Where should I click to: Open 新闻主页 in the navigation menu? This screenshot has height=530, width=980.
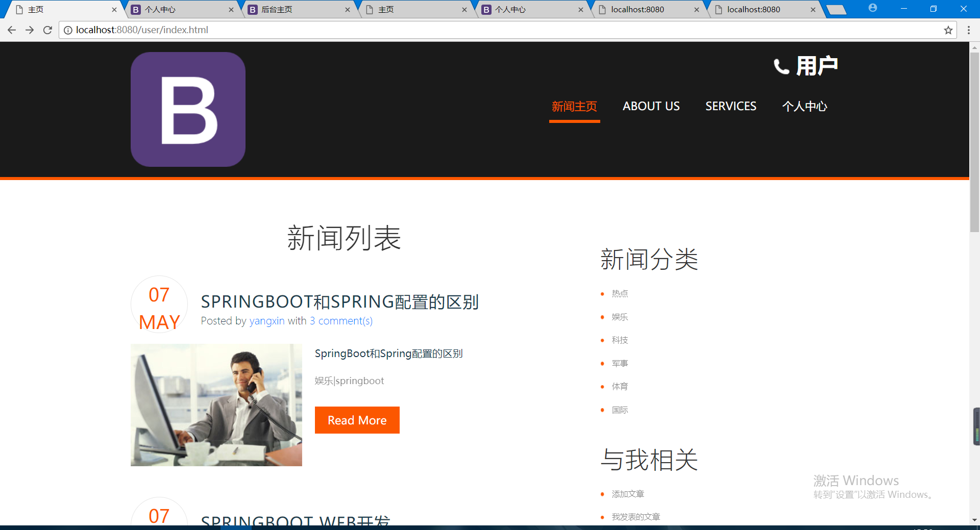tap(574, 107)
